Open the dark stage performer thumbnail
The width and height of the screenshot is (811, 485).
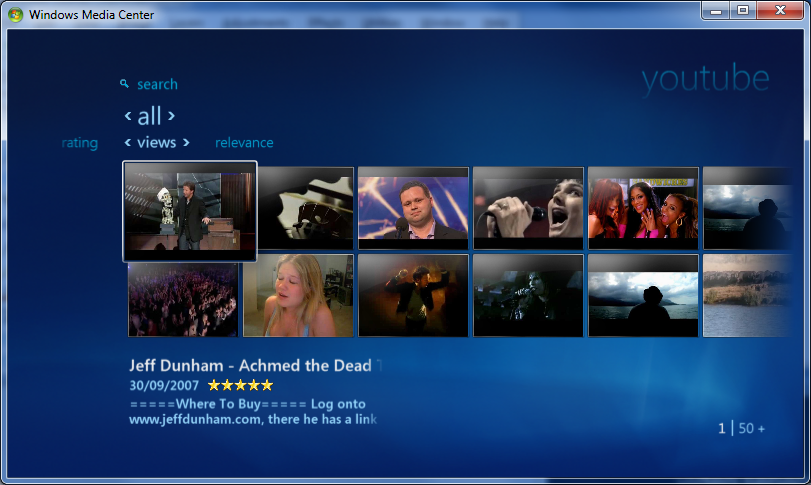(x=528, y=295)
